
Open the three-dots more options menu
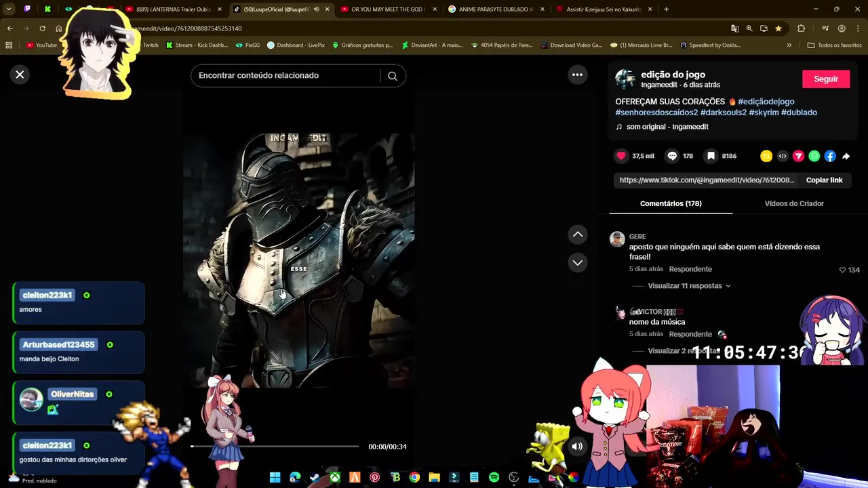coord(577,75)
